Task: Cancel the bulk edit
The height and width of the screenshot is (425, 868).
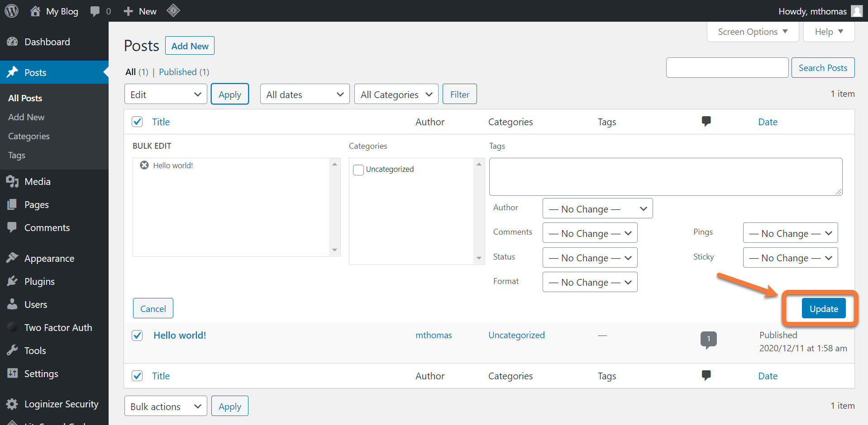Action: point(153,308)
